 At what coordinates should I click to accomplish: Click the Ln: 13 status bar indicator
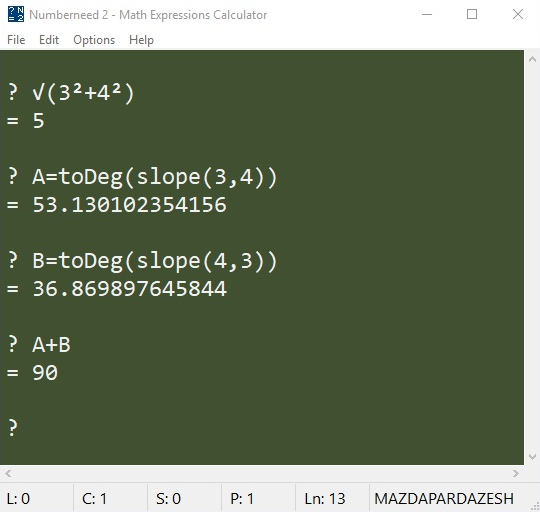tap(325, 499)
